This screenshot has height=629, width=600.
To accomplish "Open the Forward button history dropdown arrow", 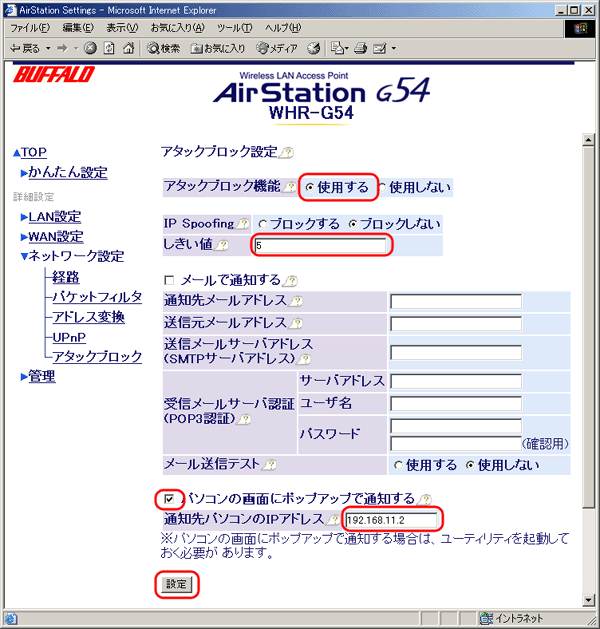I will click(x=76, y=49).
